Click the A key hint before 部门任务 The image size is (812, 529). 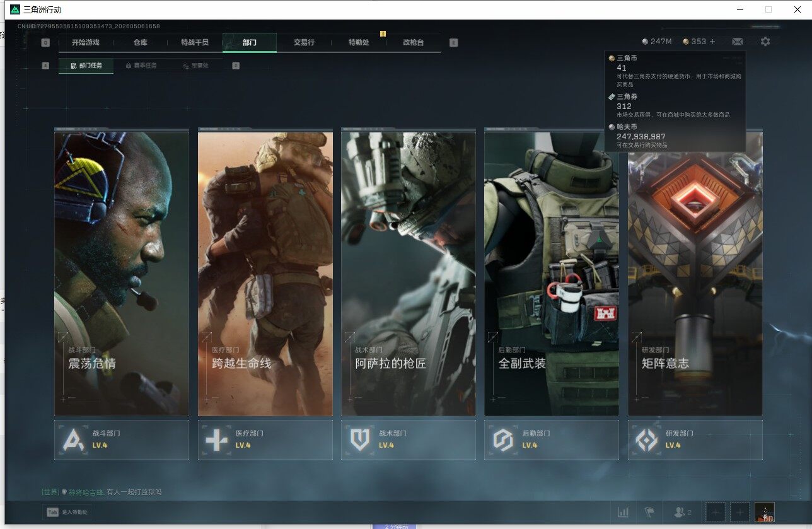(45, 66)
